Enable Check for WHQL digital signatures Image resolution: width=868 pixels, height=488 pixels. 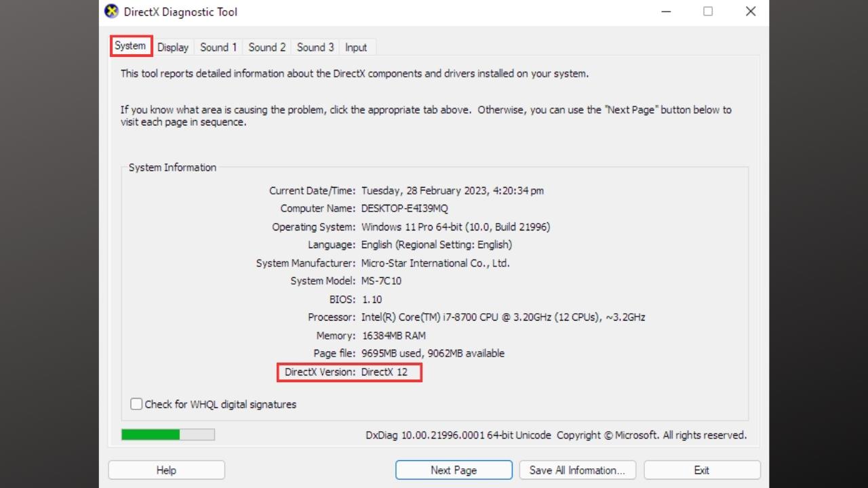(x=136, y=404)
